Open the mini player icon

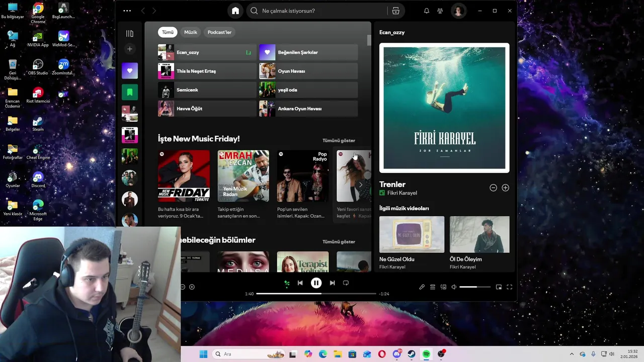click(x=499, y=287)
